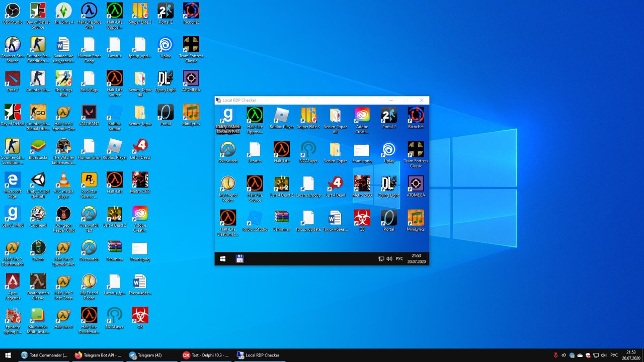Viewport: 644px width, 362px height.
Task: Launch Counter-Strike Global Offensive desktop icon
Action: [38, 117]
